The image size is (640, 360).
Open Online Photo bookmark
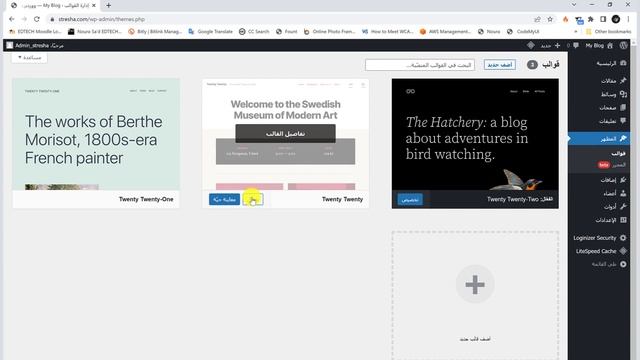(x=329, y=31)
